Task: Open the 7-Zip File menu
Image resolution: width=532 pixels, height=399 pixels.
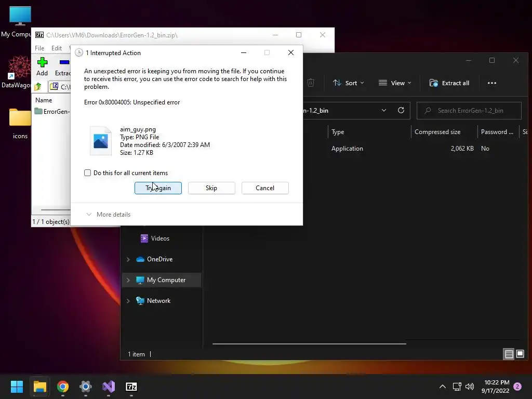Action: (39, 48)
